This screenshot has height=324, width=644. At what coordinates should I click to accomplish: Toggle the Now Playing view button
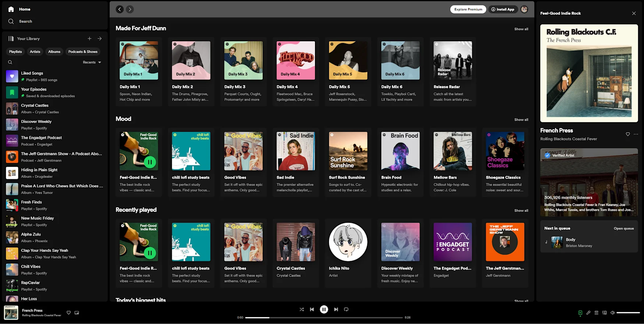580,313
